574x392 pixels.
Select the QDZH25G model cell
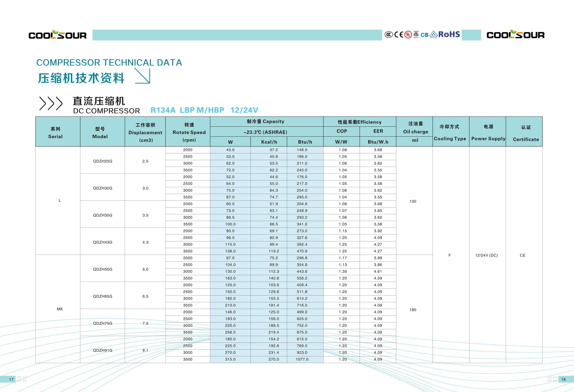point(103,161)
